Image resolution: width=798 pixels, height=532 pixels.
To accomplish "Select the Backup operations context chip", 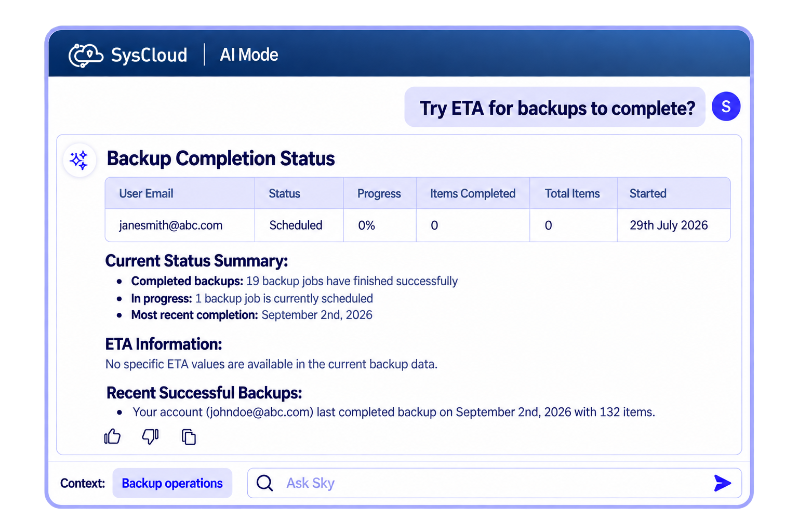I will [172, 483].
